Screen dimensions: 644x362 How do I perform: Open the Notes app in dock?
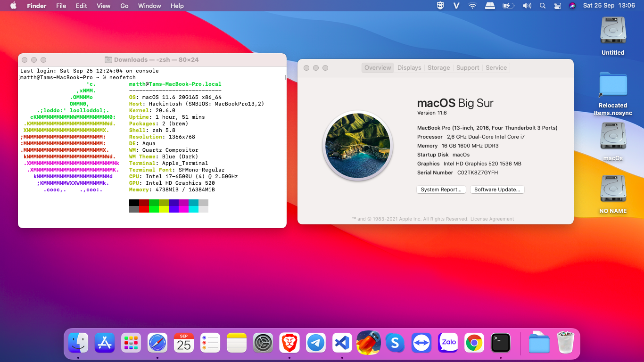coord(237,343)
